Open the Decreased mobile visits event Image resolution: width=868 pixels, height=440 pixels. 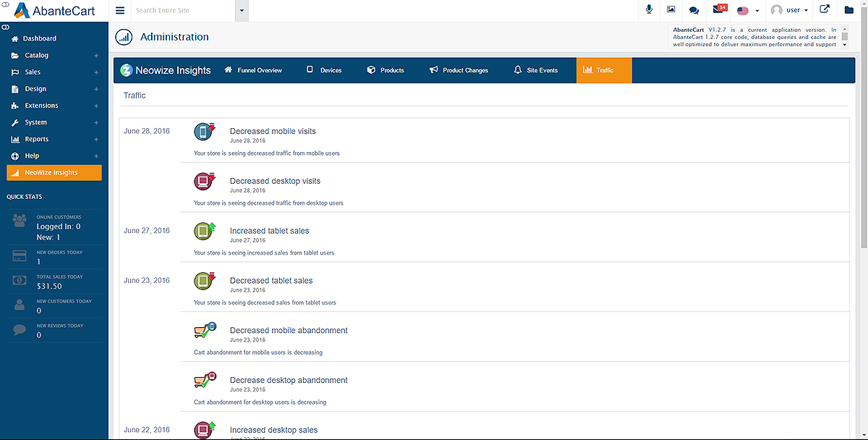[273, 132]
